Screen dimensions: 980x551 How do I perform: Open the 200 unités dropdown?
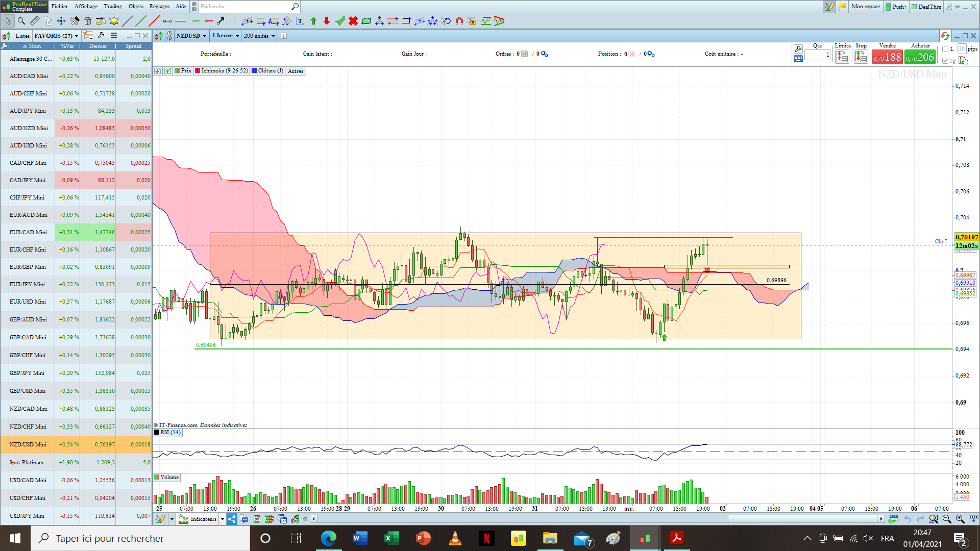[259, 36]
